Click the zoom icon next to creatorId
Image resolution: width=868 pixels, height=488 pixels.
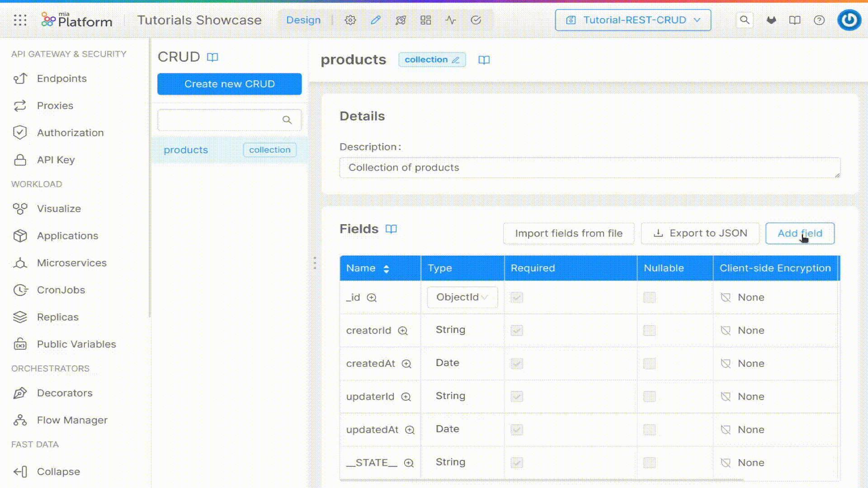coord(402,331)
